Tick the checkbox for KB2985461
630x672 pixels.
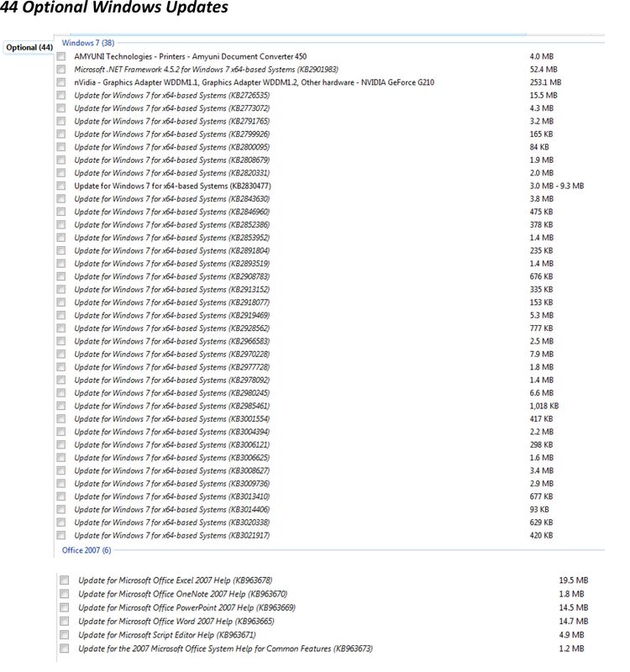(61, 406)
